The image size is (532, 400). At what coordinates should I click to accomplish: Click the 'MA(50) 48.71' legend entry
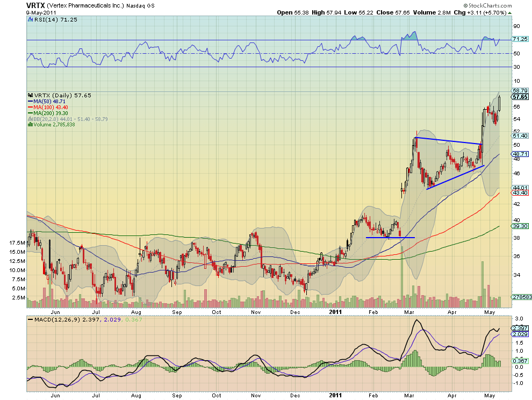click(x=49, y=102)
